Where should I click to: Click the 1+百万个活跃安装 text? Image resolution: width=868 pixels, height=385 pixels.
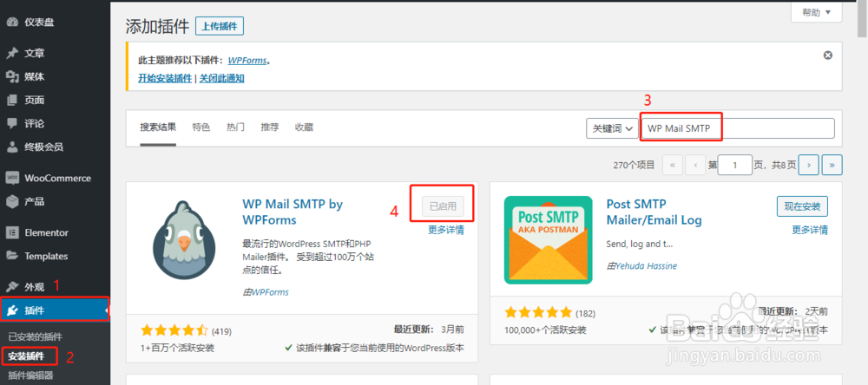(x=178, y=348)
